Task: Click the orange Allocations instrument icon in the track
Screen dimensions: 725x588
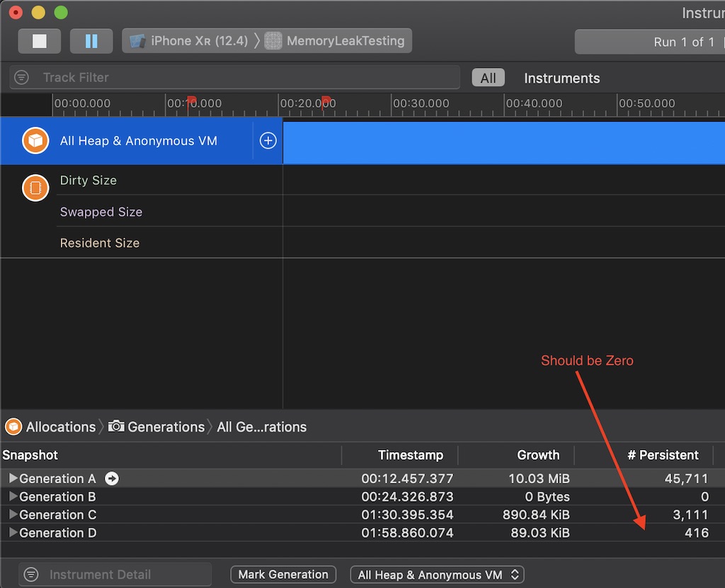Action: [x=35, y=141]
